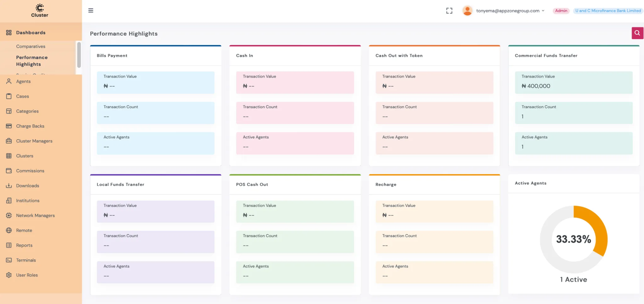This screenshot has height=304, width=644.
Task: Click the 33.33% Active Agents donut chart
Action: tap(574, 239)
